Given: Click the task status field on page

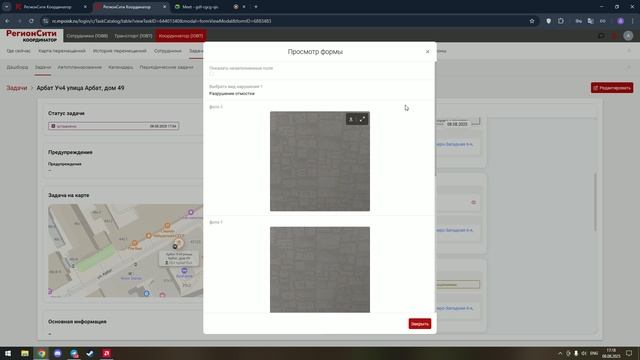Looking at the screenshot, I should (113, 126).
